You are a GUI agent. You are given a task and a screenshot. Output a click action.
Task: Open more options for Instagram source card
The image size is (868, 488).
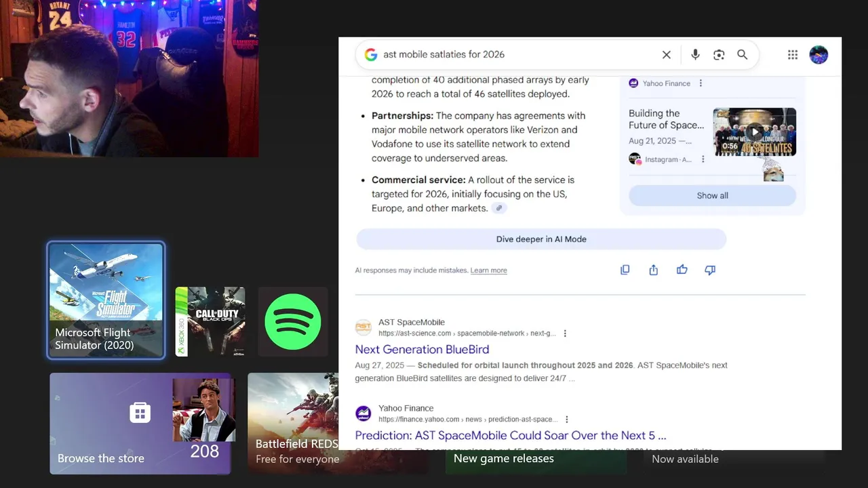[703, 159]
